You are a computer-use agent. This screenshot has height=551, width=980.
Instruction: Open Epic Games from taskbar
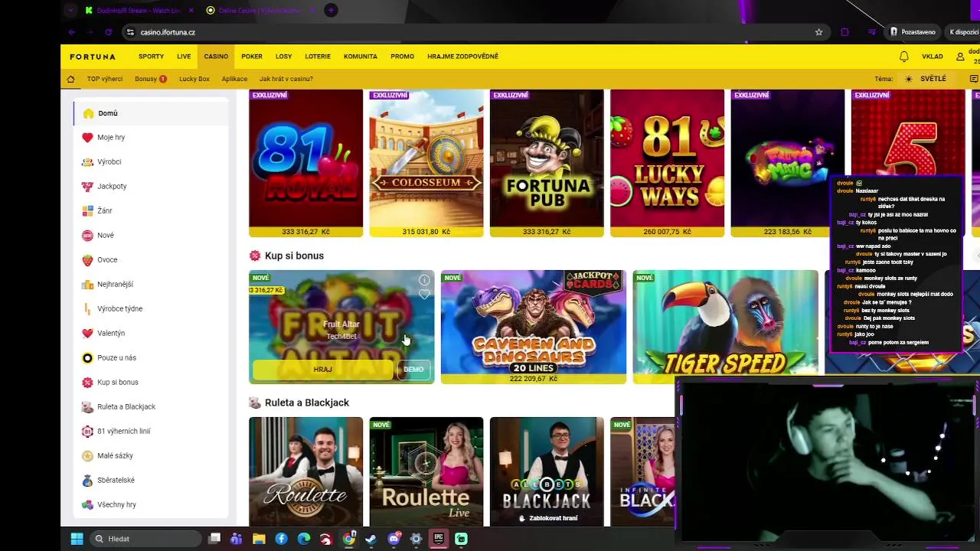439,539
